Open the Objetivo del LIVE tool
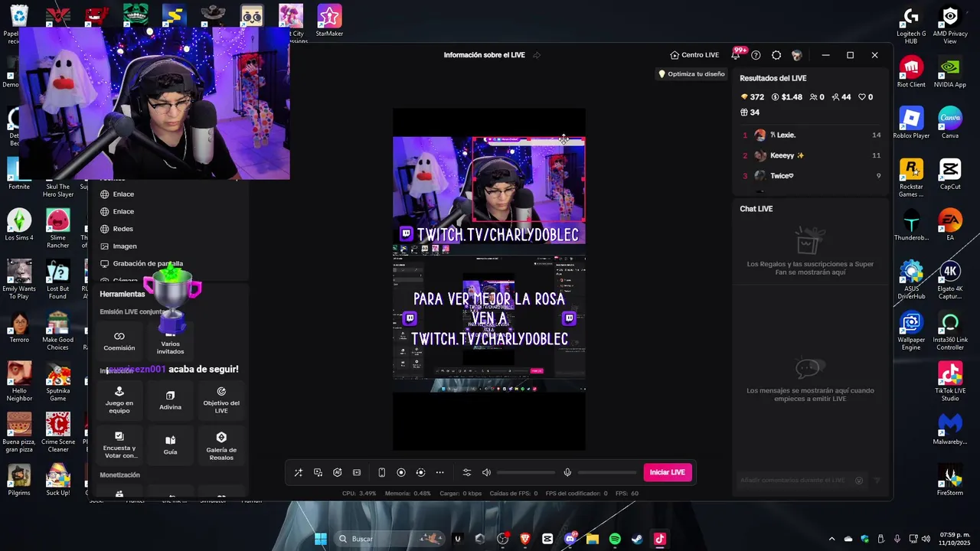 (x=221, y=400)
